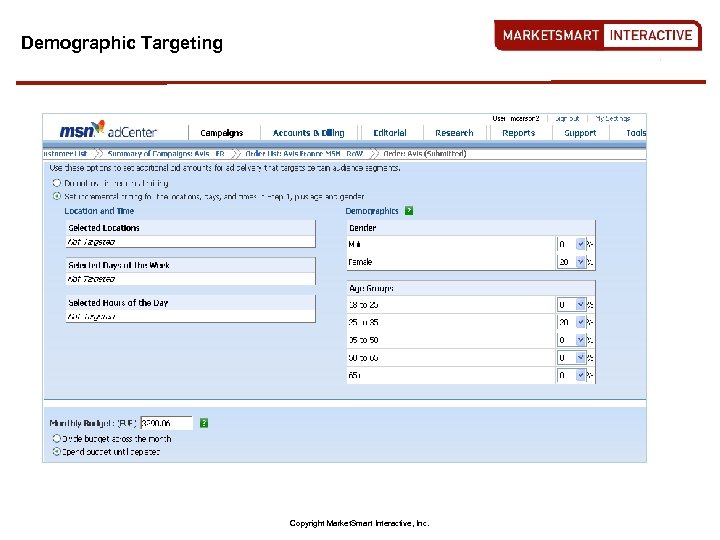The image size is (720, 540).
Task: Click the Demographics heading text
Action: coord(371,211)
